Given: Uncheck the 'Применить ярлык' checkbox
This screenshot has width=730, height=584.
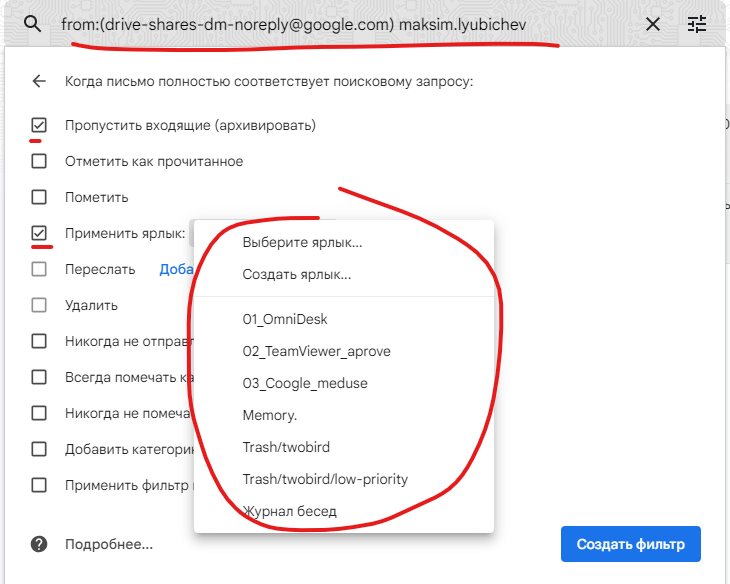Looking at the screenshot, I should [39, 233].
